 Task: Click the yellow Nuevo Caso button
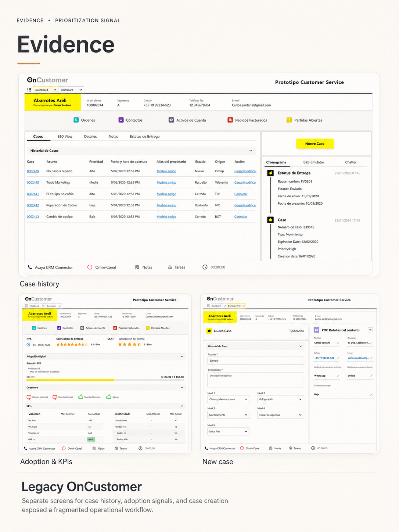click(x=315, y=144)
